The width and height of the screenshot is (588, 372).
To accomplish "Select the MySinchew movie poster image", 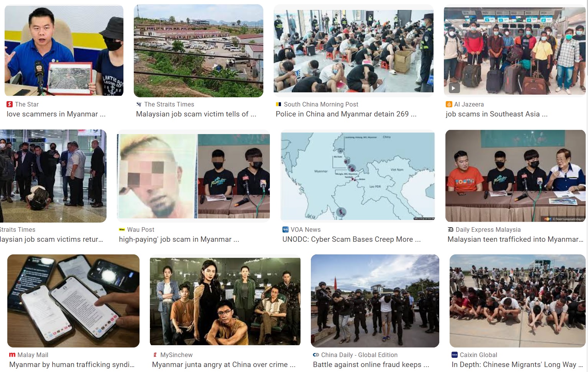I will [225, 302].
